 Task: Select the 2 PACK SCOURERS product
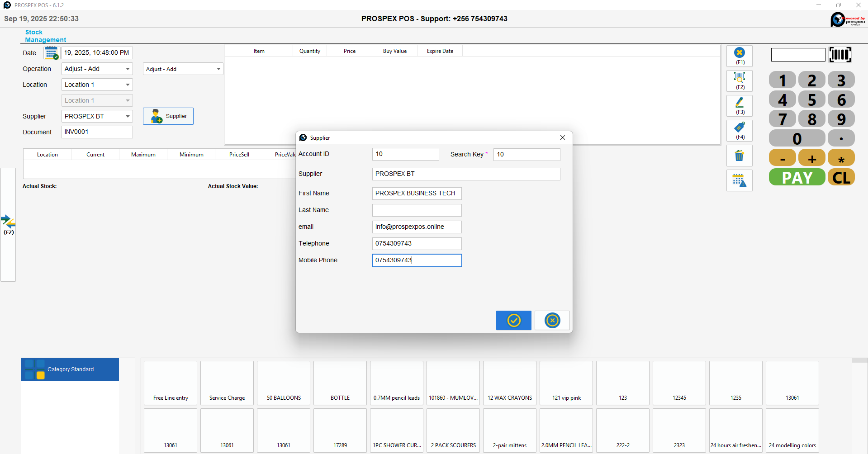coord(453,430)
